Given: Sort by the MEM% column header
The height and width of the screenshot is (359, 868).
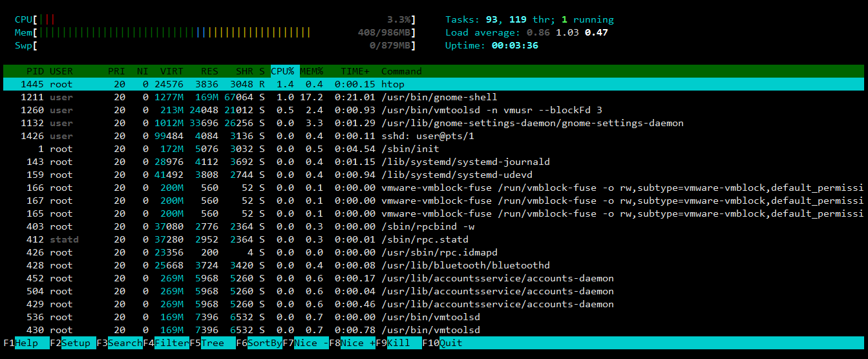Looking at the screenshot, I should 312,71.
